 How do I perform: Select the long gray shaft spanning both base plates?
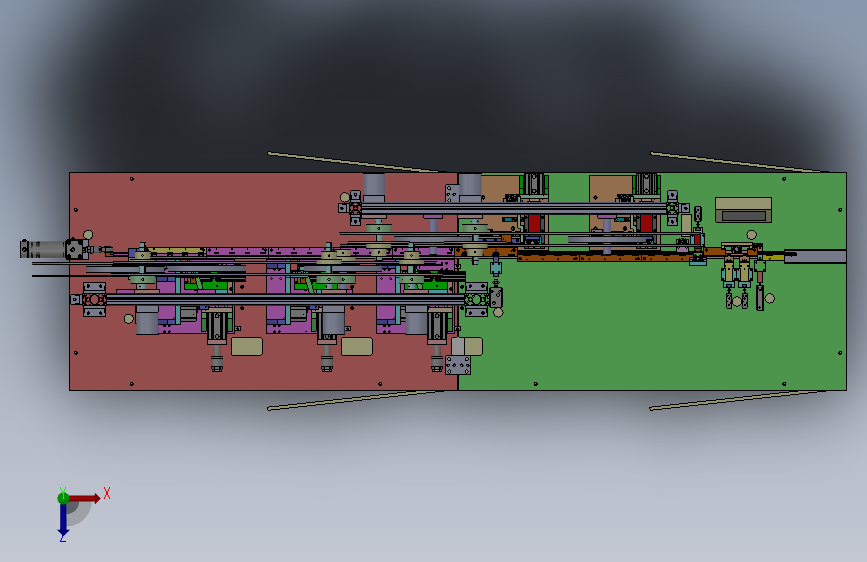pos(513,208)
